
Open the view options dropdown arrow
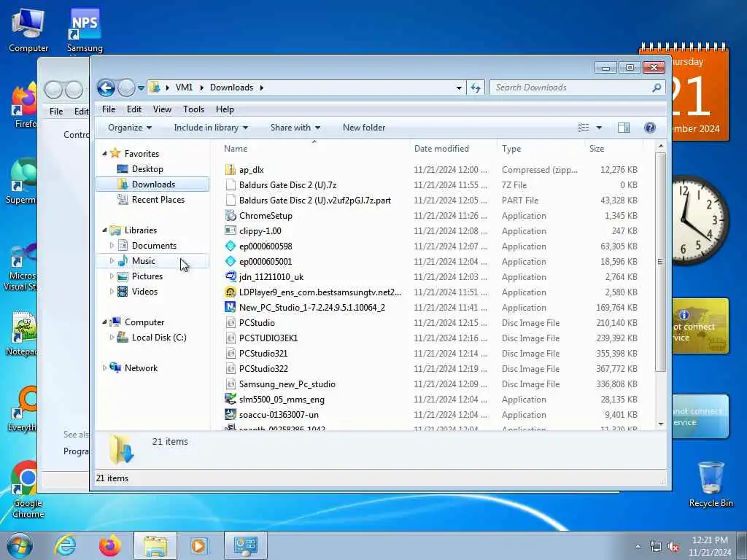599,128
